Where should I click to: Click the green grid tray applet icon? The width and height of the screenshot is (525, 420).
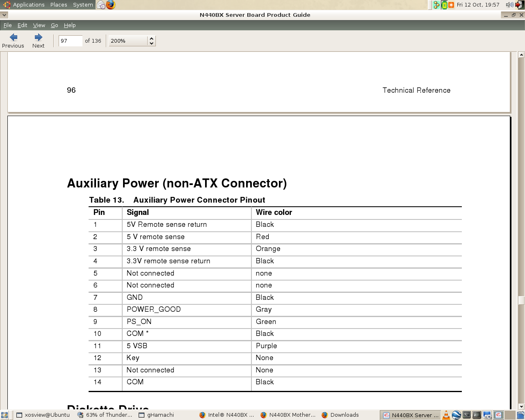[x=444, y=5]
